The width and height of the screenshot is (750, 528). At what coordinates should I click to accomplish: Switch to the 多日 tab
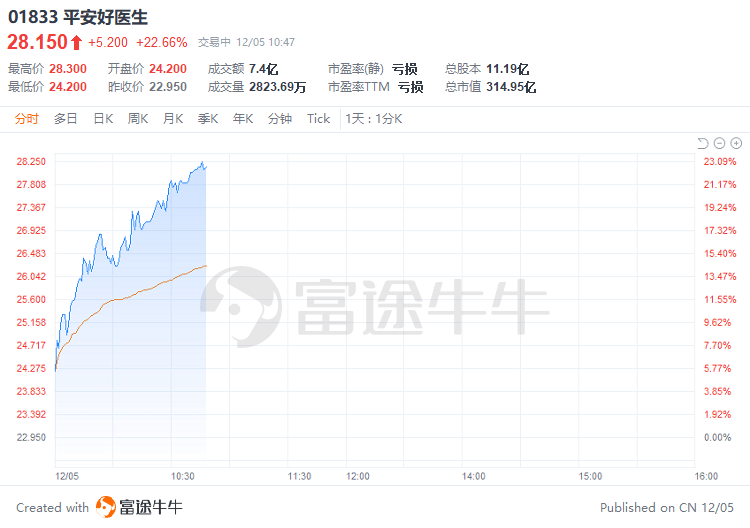66,119
